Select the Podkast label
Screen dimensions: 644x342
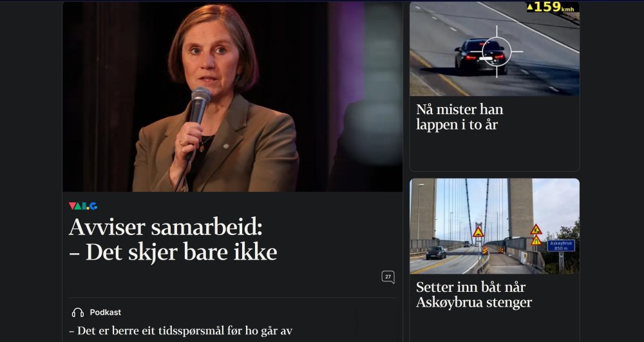click(106, 312)
